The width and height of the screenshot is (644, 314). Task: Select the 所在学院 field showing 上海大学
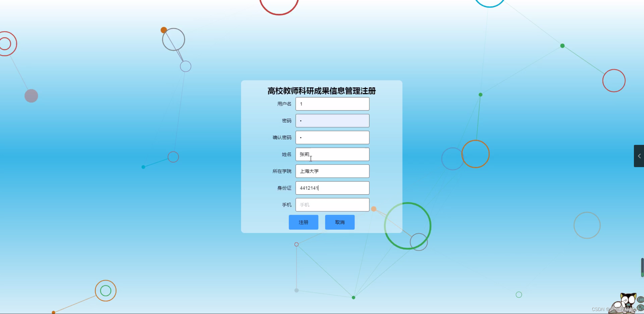pyautogui.click(x=332, y=171)
